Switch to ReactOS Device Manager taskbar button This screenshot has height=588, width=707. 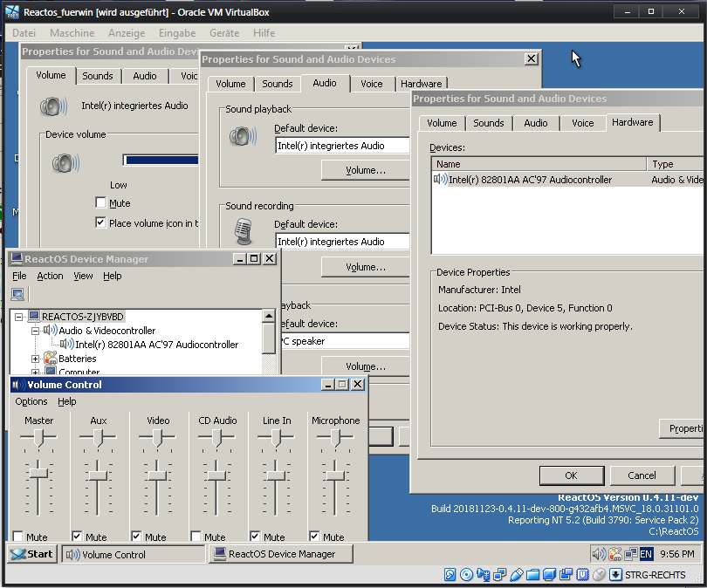(280, 554)
